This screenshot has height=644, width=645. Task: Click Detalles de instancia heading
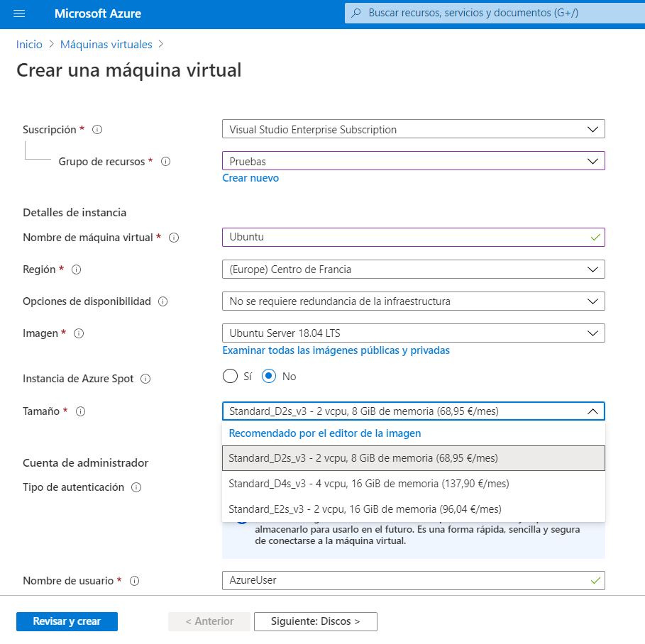coord(75,213)
